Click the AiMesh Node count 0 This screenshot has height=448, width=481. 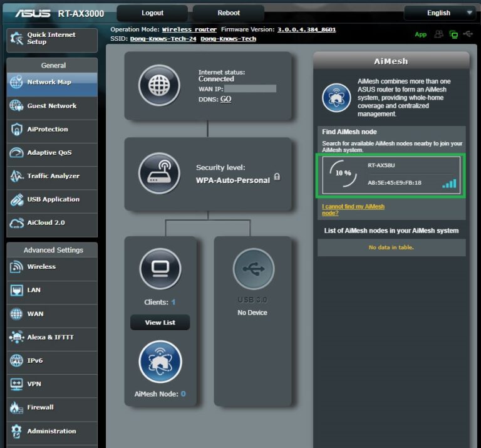tap(183, 393)
